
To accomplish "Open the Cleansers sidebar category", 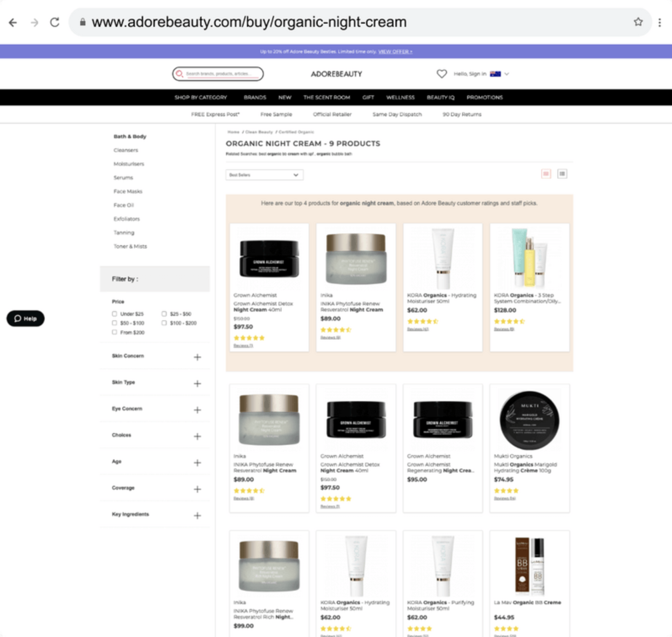I will point(126,150).
